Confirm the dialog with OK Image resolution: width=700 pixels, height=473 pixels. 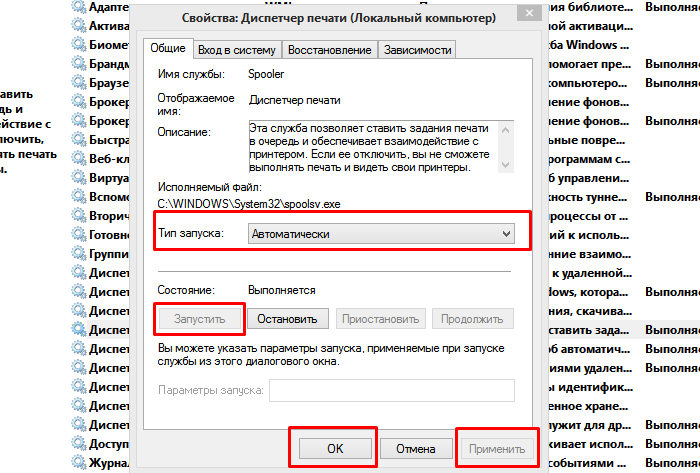coord(335,448)
